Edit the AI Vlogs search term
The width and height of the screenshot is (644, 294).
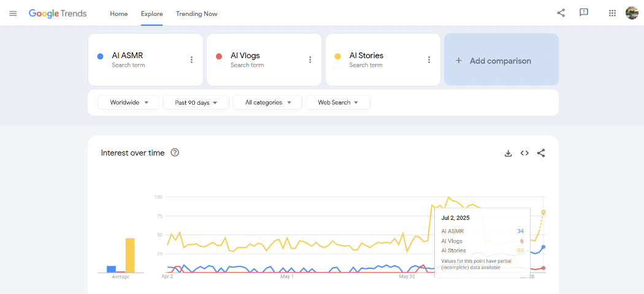click(x=245, y=55)
